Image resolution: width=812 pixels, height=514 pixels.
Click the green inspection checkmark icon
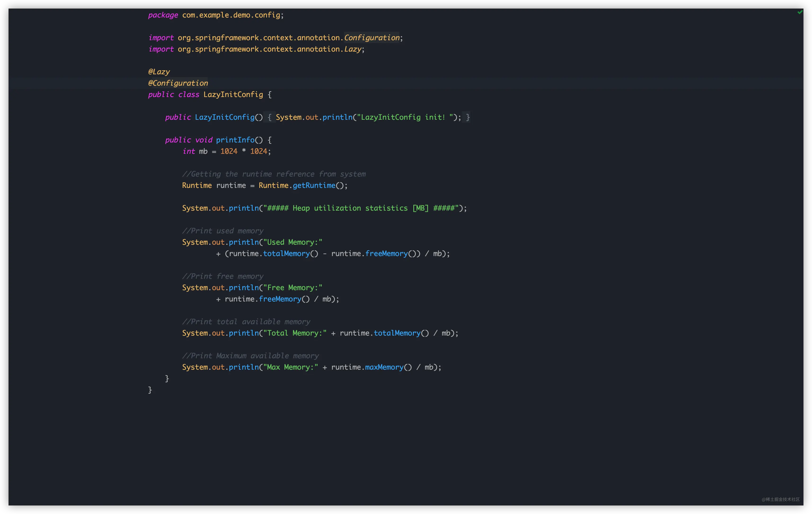tap(800, 12)
